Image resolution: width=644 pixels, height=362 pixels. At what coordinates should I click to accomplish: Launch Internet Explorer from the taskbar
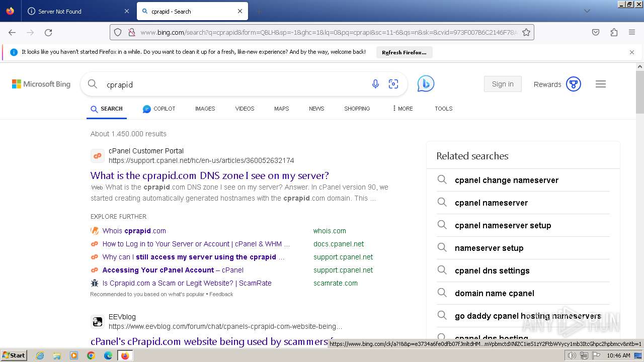(40, 355)
